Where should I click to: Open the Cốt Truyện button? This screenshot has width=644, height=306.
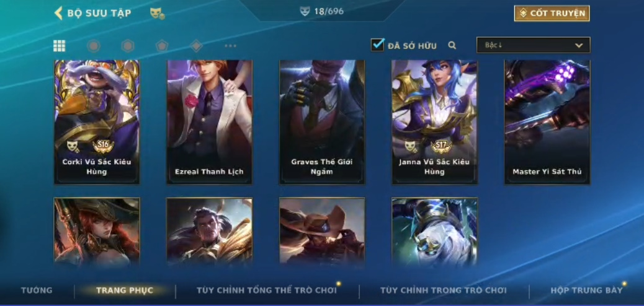[552, 14]
